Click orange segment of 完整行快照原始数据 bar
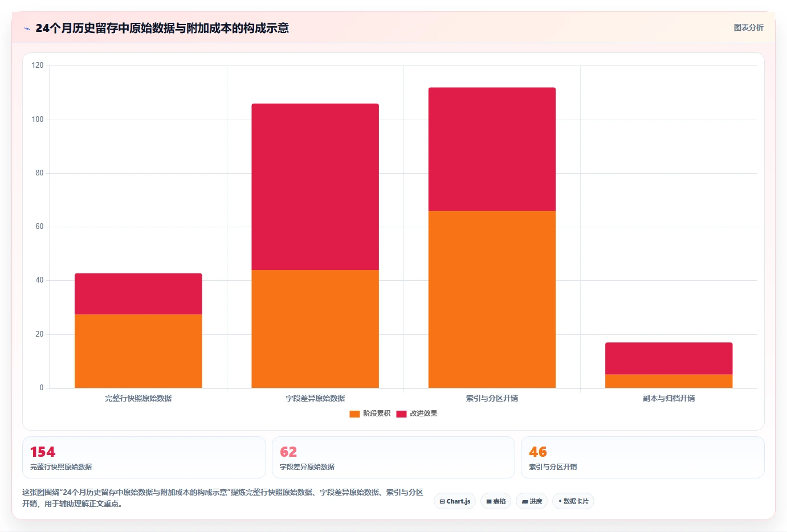The height and width of the screenshot is (532, 787). 138,351
